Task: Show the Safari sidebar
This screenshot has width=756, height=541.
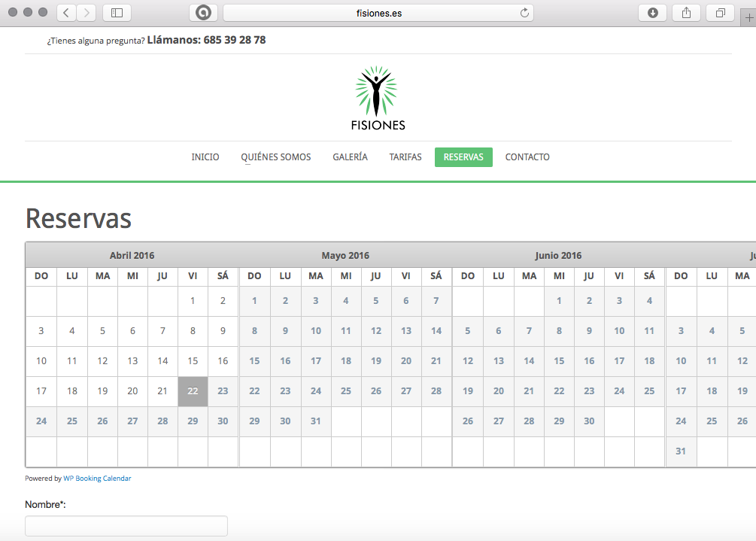Action: pos(117,13)
